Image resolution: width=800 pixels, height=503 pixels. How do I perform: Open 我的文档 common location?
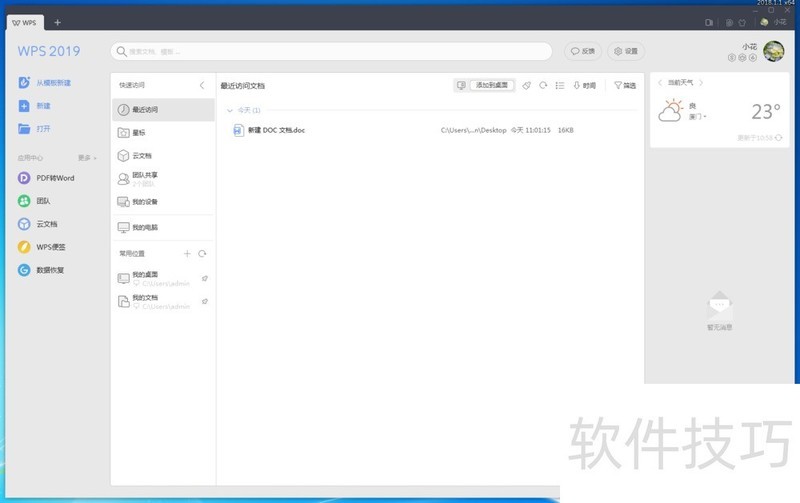(x=157, y=301)
